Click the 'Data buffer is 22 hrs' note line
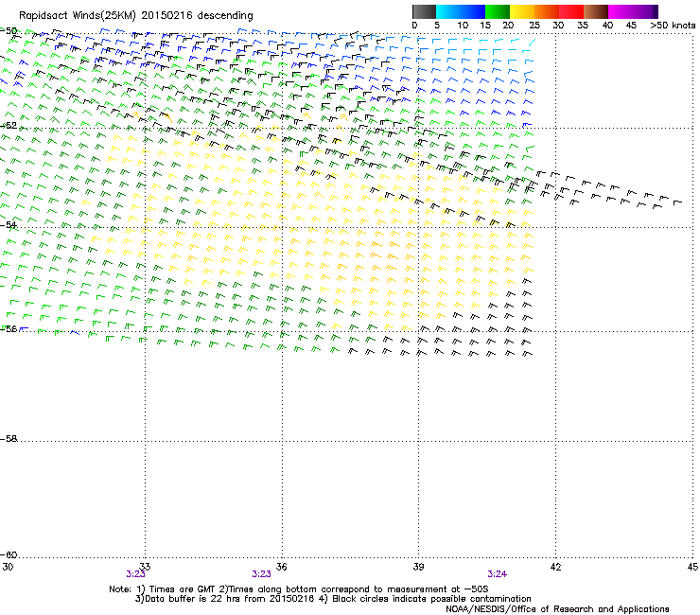Screen dimensions: 700x615 click(333, 599)
